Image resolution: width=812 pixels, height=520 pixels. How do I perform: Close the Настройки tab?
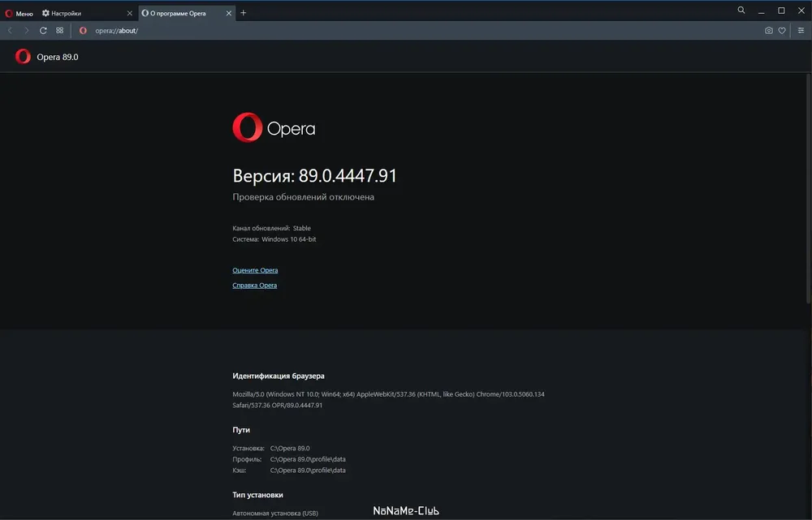click(x=129, y=13)
